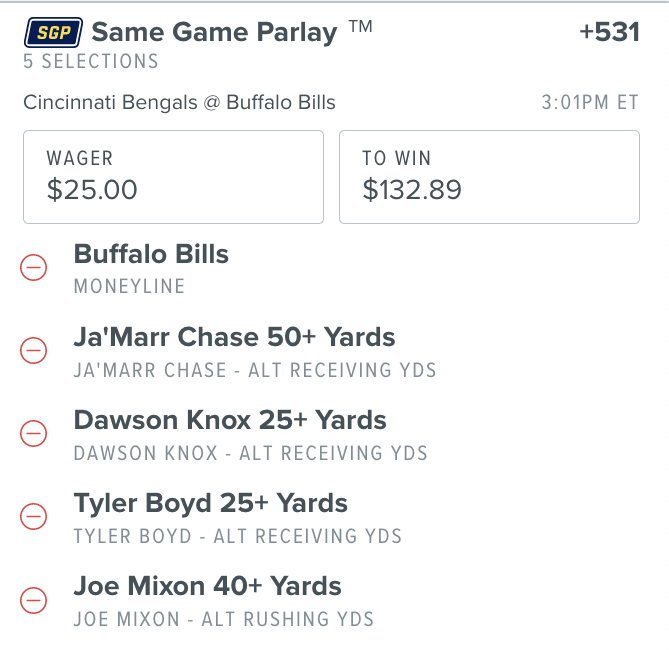Click the To Win amount field
This screenshot has width=669, height=650.
[x=489, y=176]
